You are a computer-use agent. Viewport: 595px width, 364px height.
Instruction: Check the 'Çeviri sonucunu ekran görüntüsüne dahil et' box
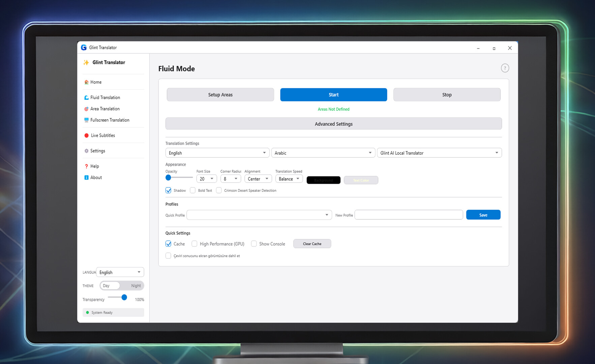168,256
